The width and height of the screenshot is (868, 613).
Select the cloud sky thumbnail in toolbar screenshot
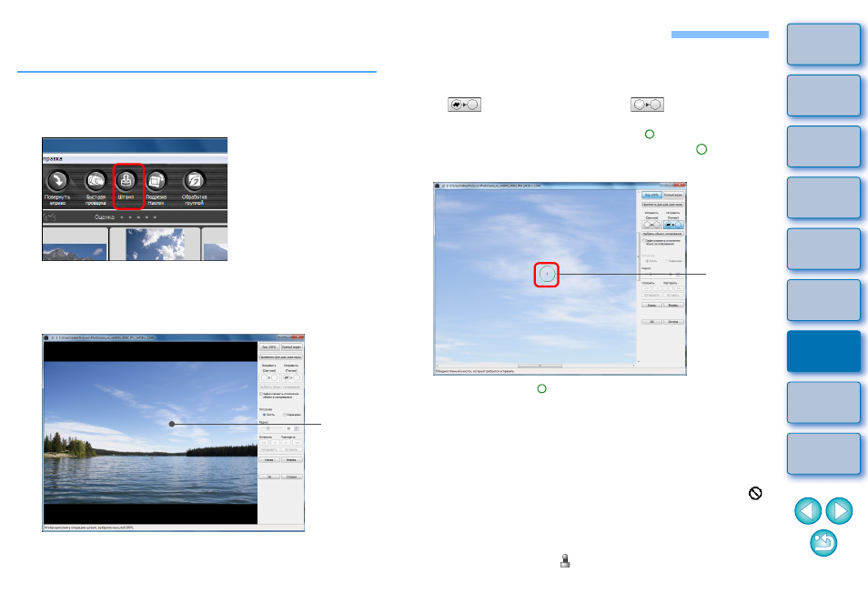tap(156, 244)
